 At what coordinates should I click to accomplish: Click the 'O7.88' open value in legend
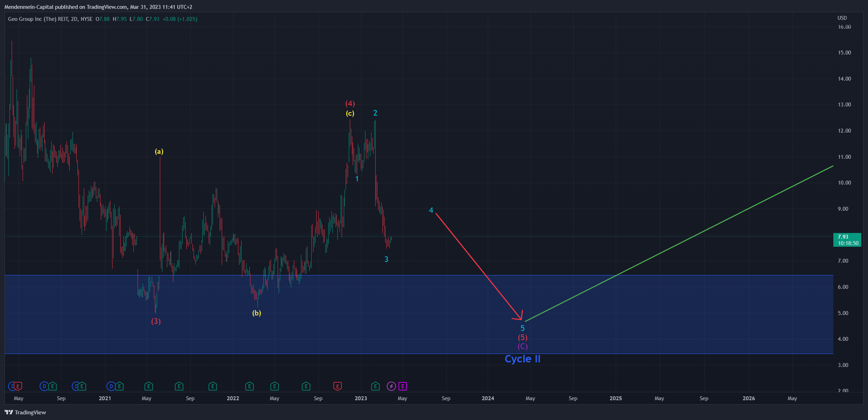pos(103,19)
